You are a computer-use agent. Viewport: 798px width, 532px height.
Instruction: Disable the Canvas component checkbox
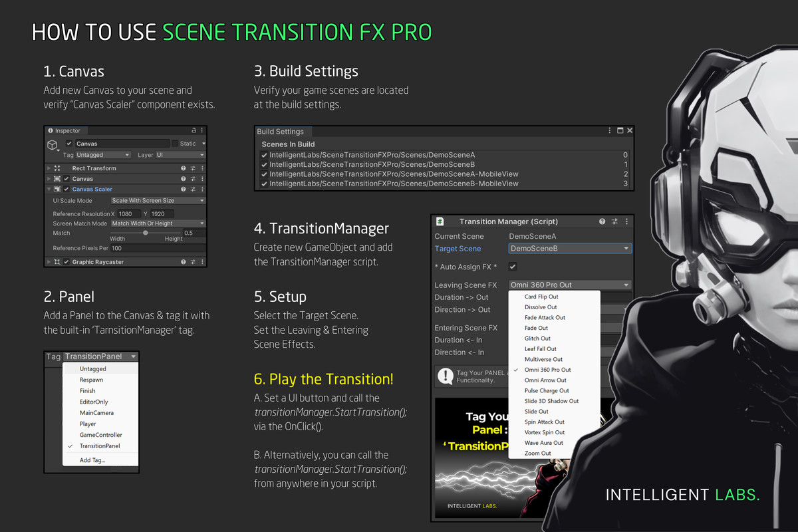(x=66, y=179)
